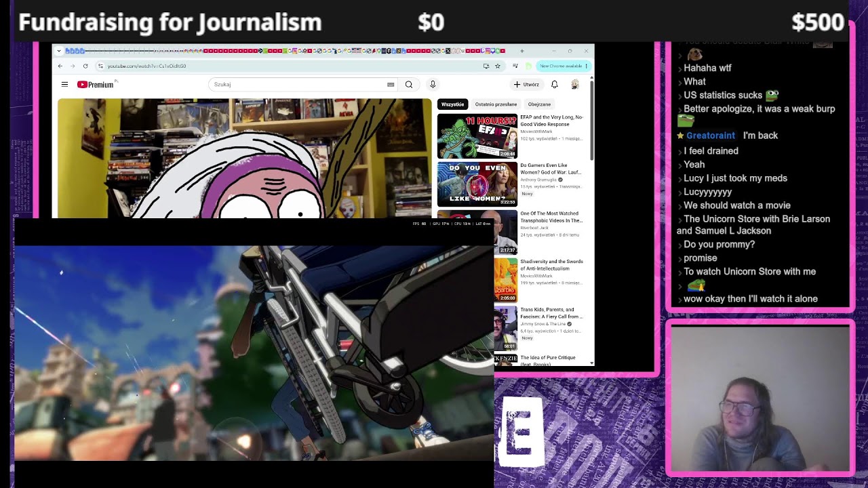The width and height of the screenshot is (868, 488).
Task: Click the Anthony Gramuglia channel name
Action: pos(538,180)
